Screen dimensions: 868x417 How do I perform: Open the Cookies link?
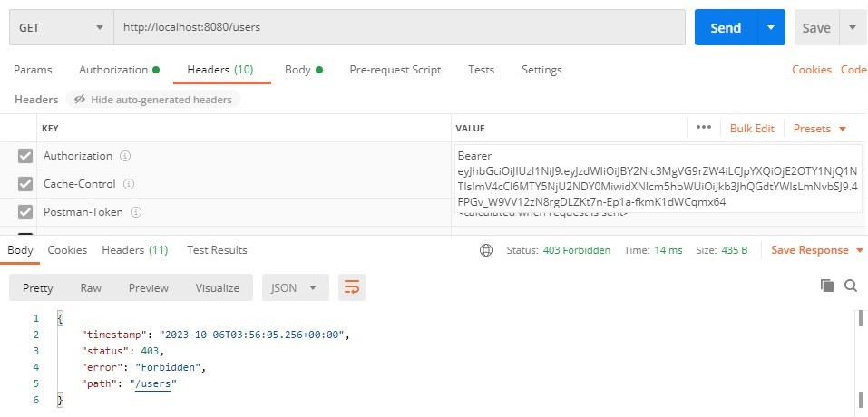click(812, 70)
